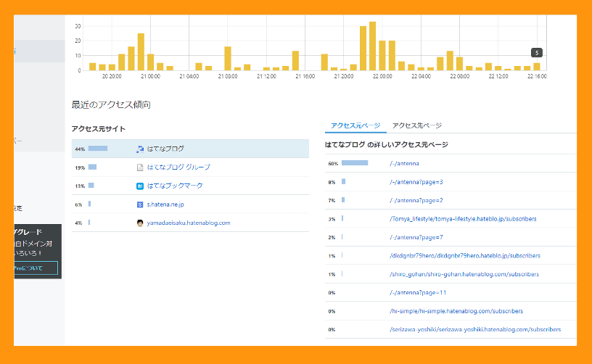Screen dimensions: 592x364
Task: Open the /-/antenna?page=2 link
Action: (x=416, y=200)
